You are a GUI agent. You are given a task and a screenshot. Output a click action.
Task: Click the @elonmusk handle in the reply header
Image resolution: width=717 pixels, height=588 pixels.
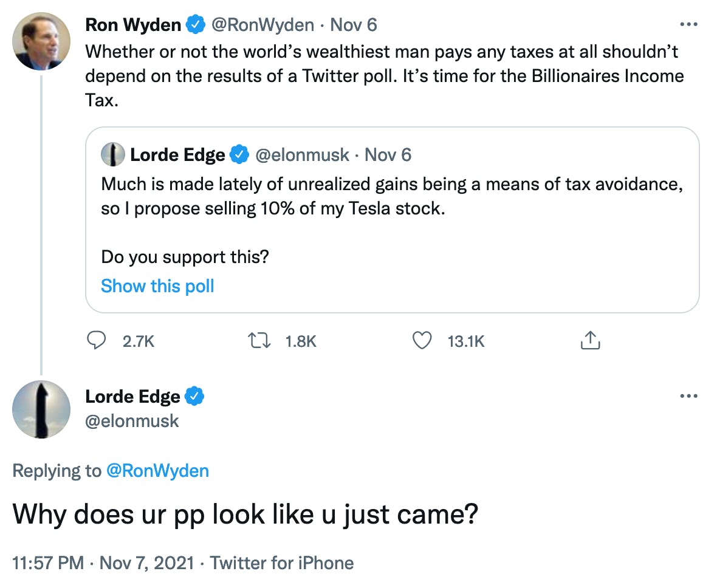tap(132, 421)
